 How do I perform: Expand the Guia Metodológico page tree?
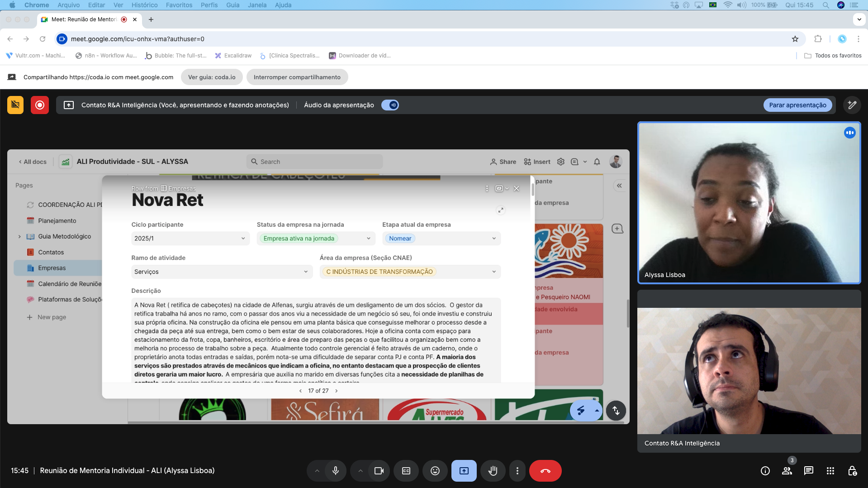(19, 236)
